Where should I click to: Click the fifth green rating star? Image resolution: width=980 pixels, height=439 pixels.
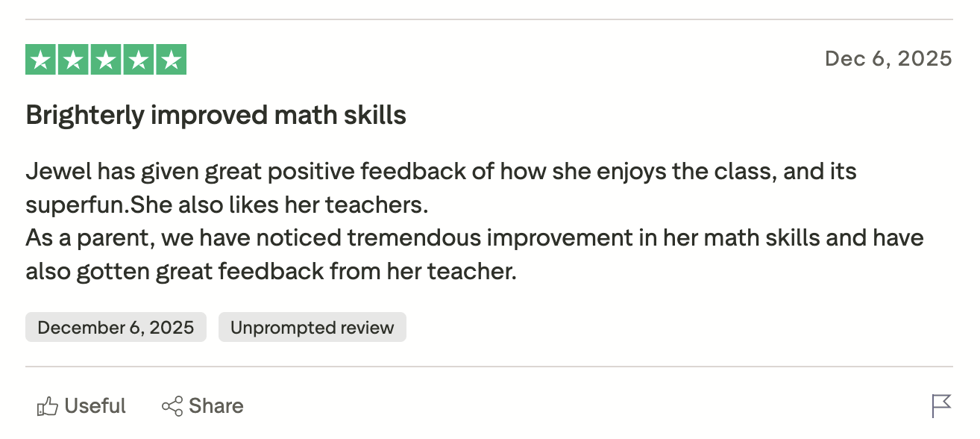[171, 60]
